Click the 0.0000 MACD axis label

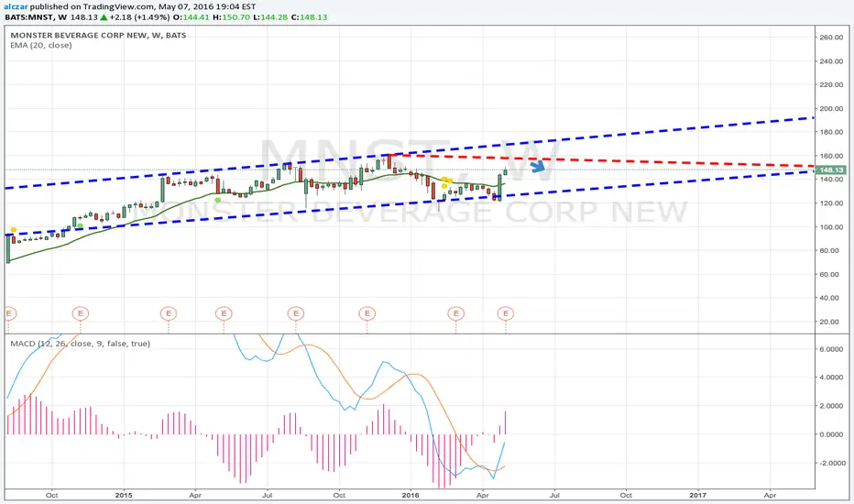(x=833, y=434)
